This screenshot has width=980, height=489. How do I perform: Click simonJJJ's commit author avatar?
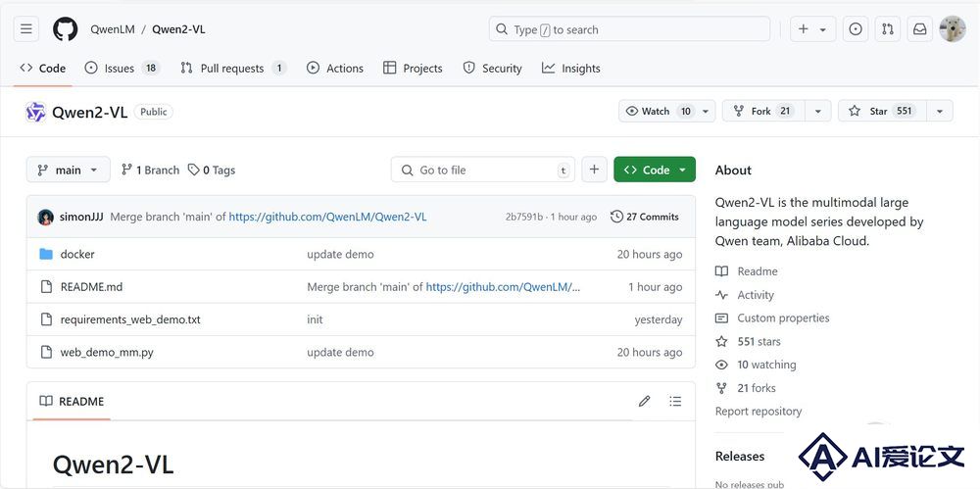coord(46,217)
